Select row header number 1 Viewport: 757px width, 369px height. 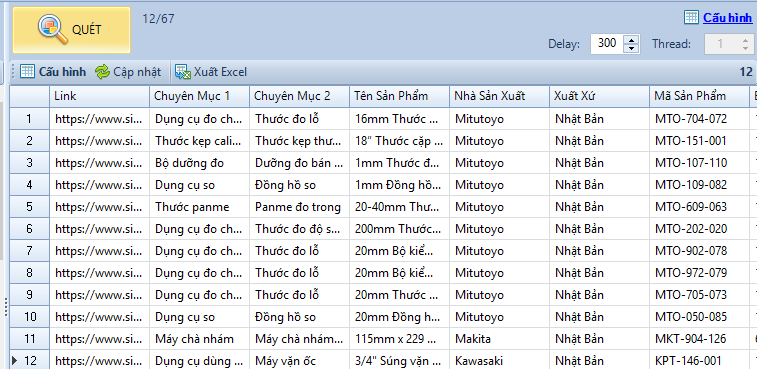[29, 119]
